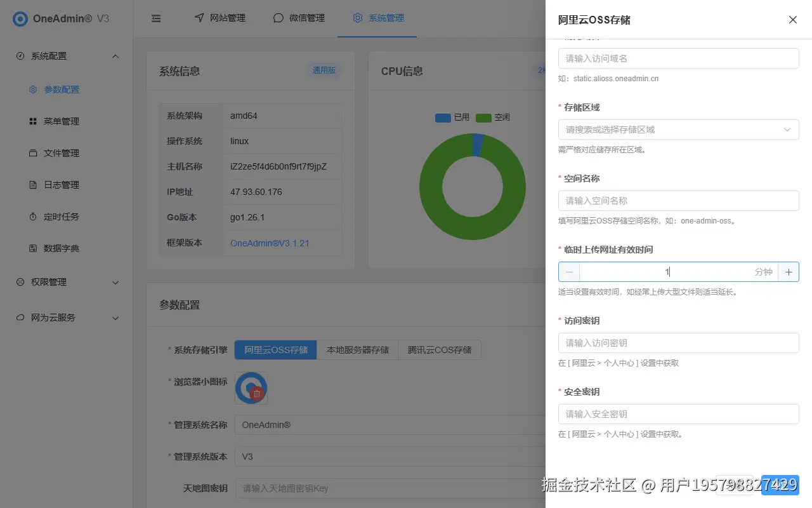Close the 阿里云OSS存储 drawer
Screen dimensions: 812x508
coord(792,20)
